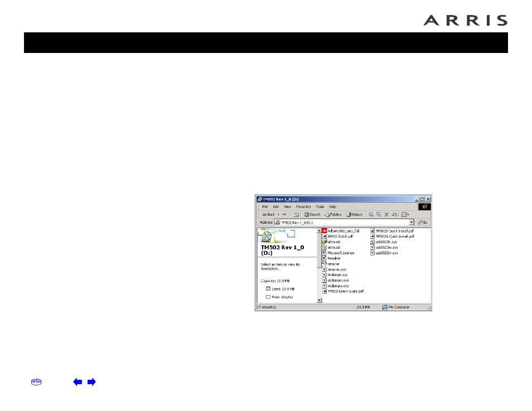Click the Copy To toolbar icon
The height and width of the screenshot is (411, 532).
[379, 215]
